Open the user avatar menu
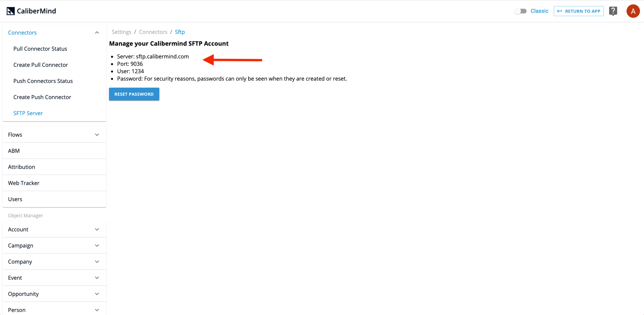The width and height of the screenshot is (644, 315). (633, 11)
